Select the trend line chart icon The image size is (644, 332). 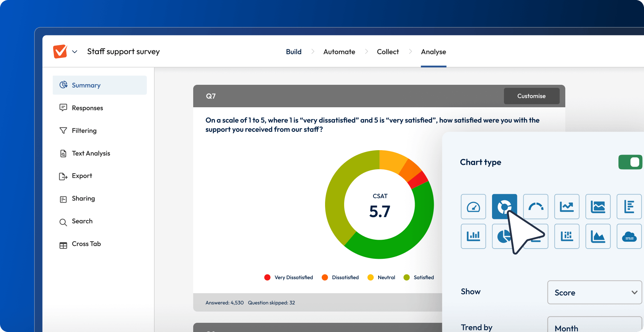pyautogui.click(x=567, y=207)
